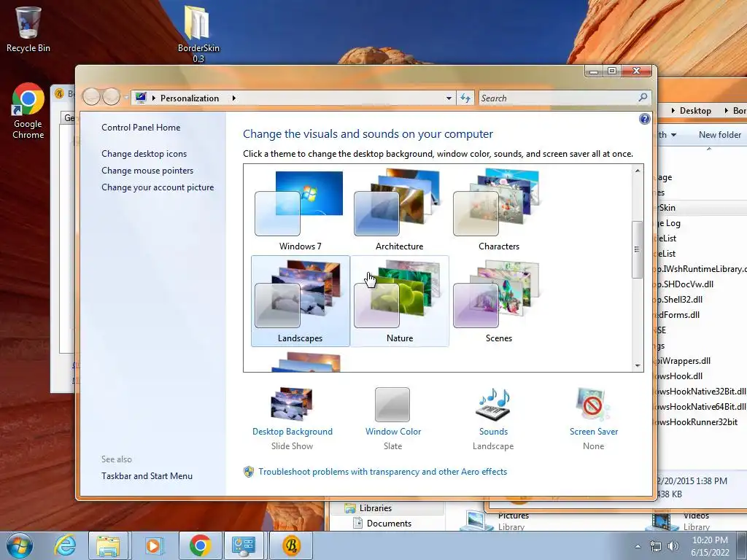Click the Sounds text link
The height and width of the screenshot is (560, 747).
(493, 432)
